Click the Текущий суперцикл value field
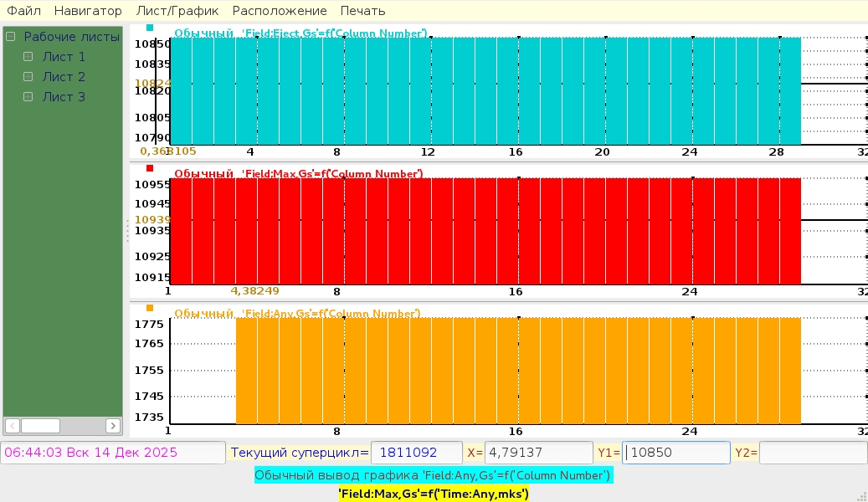 pyautogui.click(x=416, y=453)
